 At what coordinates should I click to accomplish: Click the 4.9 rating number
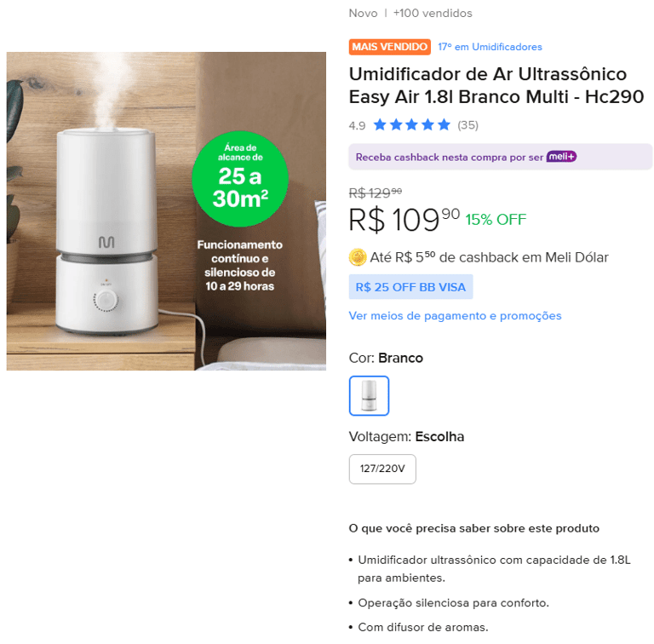pyautogui.click(x=357, y=125)
